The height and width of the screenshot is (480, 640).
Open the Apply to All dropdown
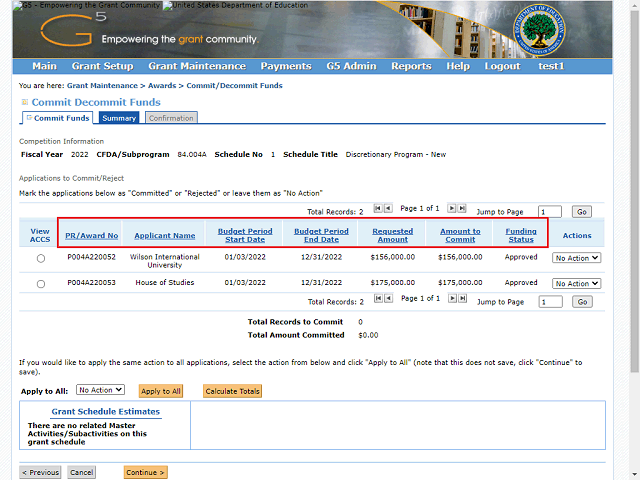coord(100,390)
